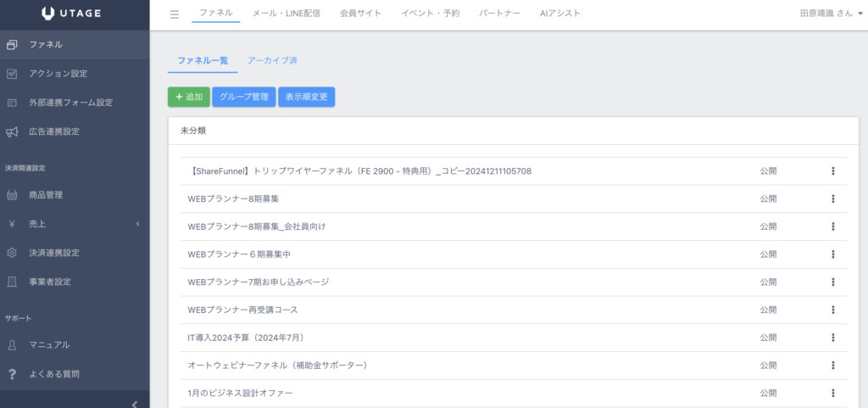Open the 1月のビジネス設計オファー funnel
Viewport: 868px width, 408px height.
pyautogui.click(x=240, y=393)
